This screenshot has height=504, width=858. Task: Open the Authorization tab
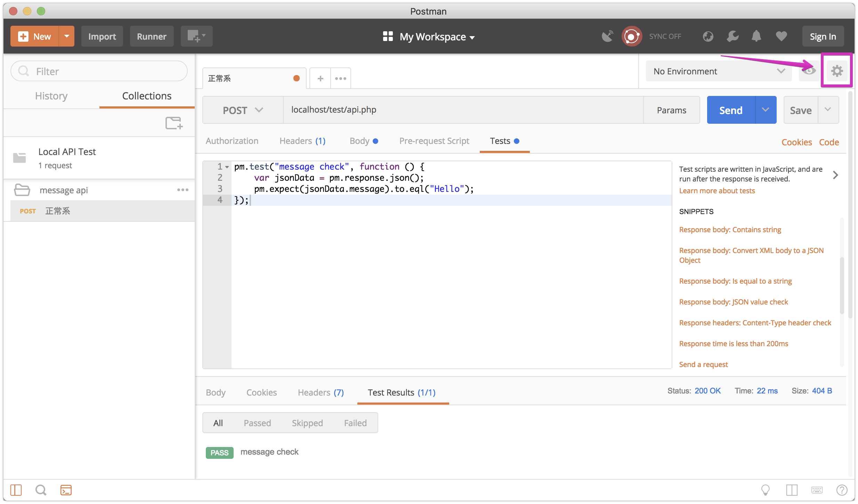pyautogui.click(x=232, y=141)
